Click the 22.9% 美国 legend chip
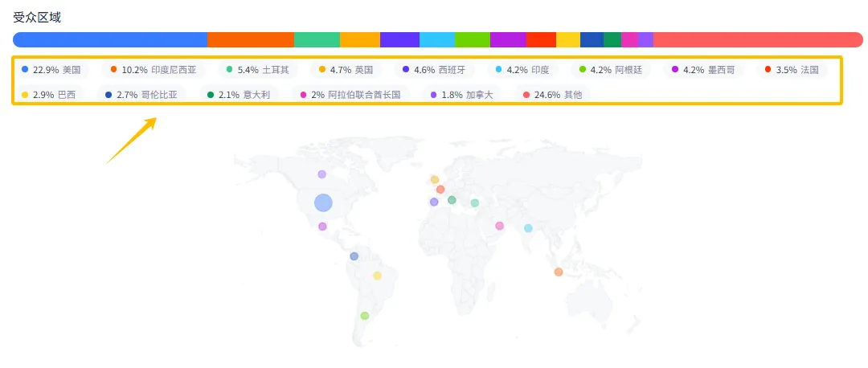The width and height of the screenshot is (868, 368). coord(51,70)
